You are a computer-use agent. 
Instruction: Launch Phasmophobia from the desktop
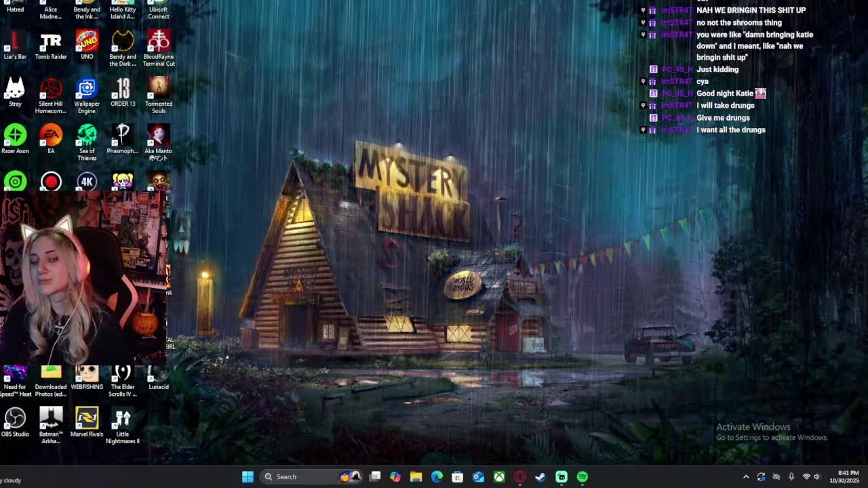[x=123, y=140]
